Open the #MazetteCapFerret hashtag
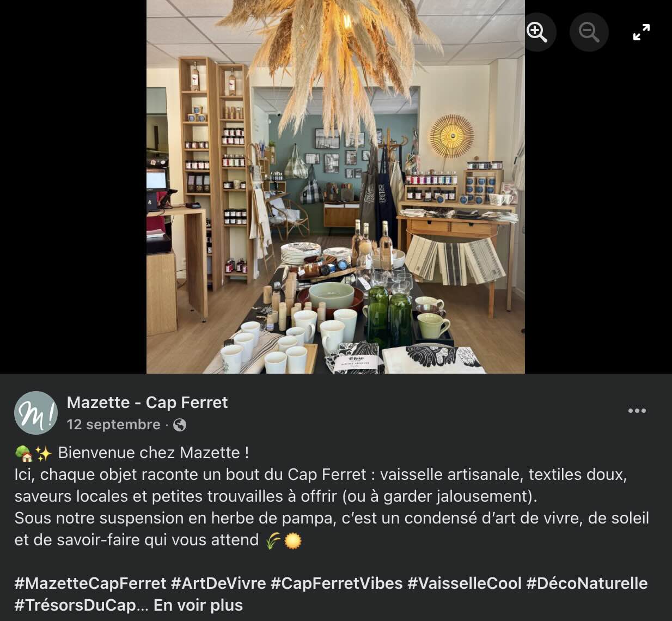Screen dimensions: 672x621 [x=90, y=583]
